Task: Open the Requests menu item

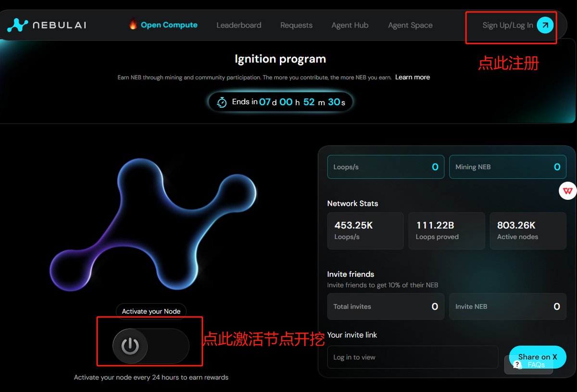Action: 296,25
